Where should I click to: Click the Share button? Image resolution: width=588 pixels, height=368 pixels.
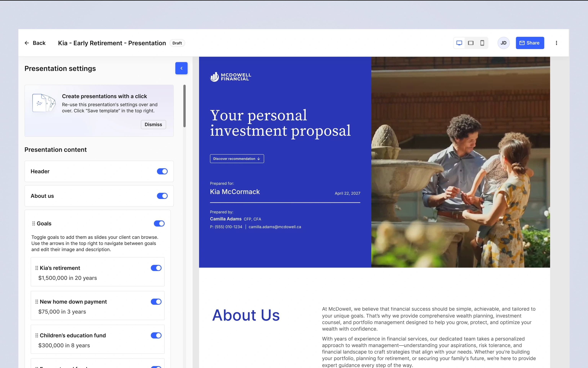pos(530,43)
